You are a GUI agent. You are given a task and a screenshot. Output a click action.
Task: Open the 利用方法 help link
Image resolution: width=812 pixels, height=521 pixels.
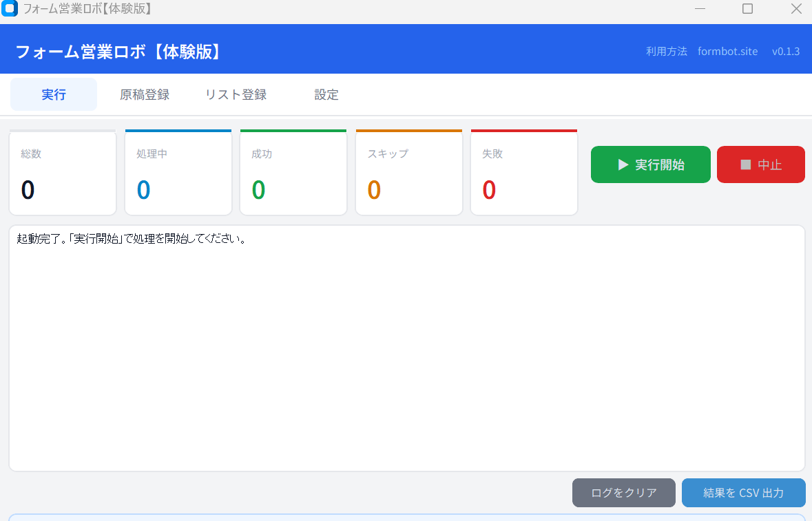point(666,51)
